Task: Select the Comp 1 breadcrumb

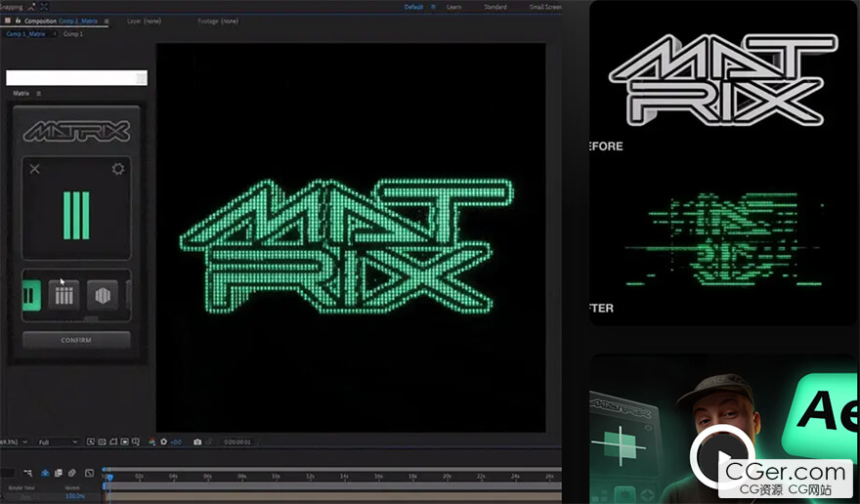Action: (x=73, y=34)
